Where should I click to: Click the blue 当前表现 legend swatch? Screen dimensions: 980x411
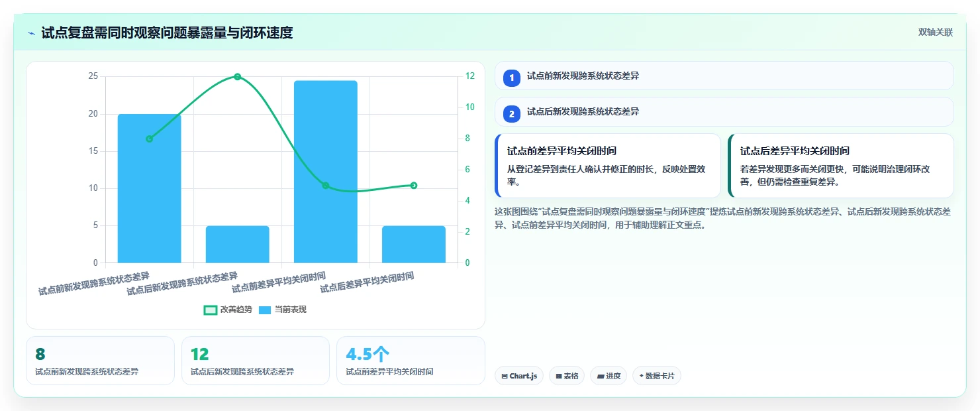coord(264,310)
